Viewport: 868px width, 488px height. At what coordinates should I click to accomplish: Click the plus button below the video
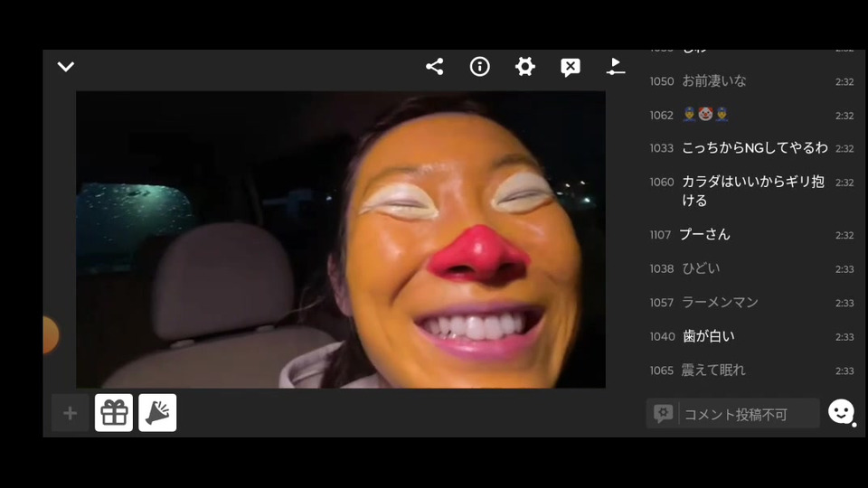pyautogui.click(x=70, y=413)
